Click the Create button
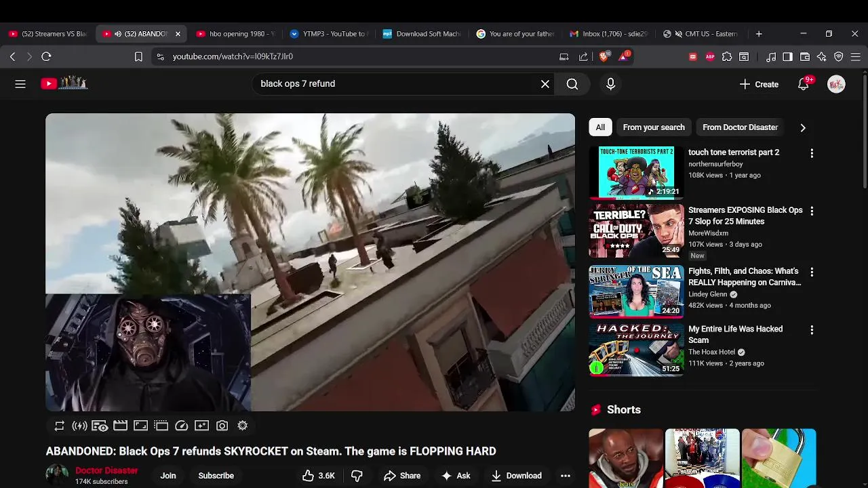The image size is (868, 488). (x=759, y=84)
